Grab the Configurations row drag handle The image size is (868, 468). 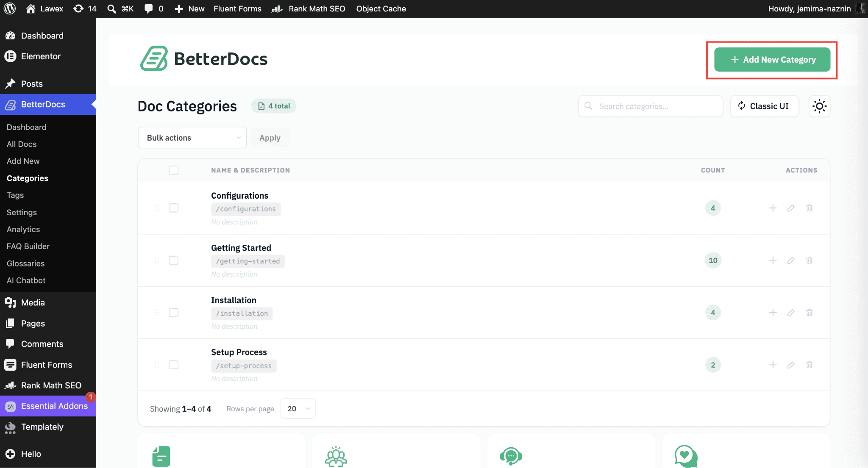pos(157,208)
